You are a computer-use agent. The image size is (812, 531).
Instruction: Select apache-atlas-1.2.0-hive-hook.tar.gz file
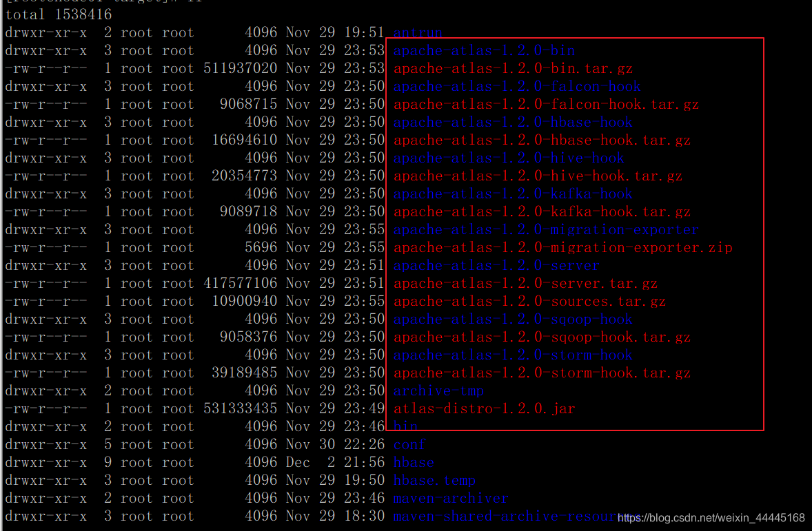pos(538,176)
